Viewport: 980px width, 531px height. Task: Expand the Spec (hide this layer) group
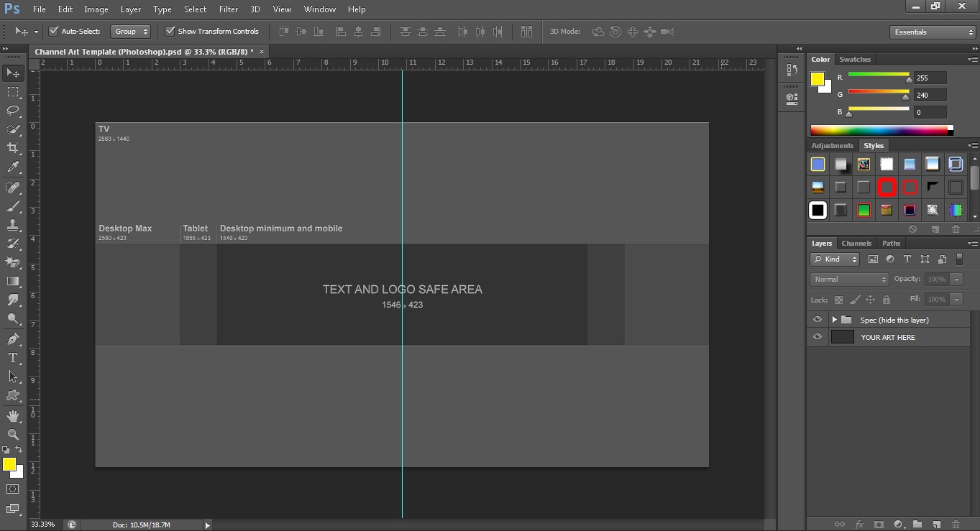[834, 320]
